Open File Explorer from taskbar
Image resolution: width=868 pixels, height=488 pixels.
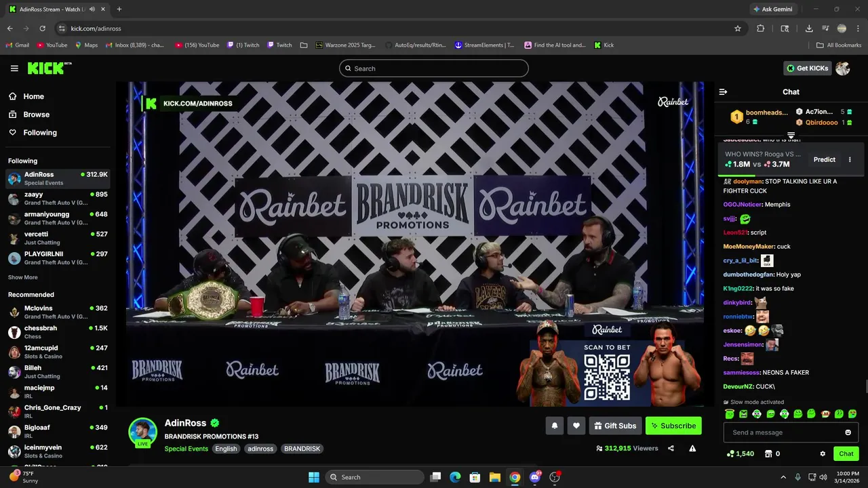(495, 477)
